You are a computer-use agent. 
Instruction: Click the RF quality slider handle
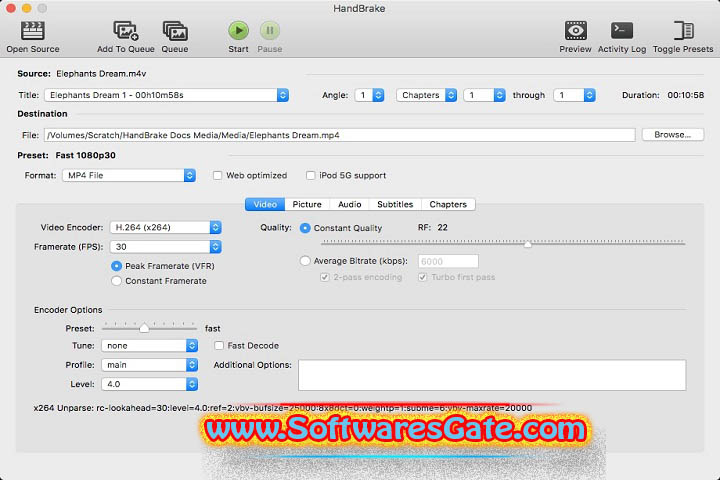point(528,244)
